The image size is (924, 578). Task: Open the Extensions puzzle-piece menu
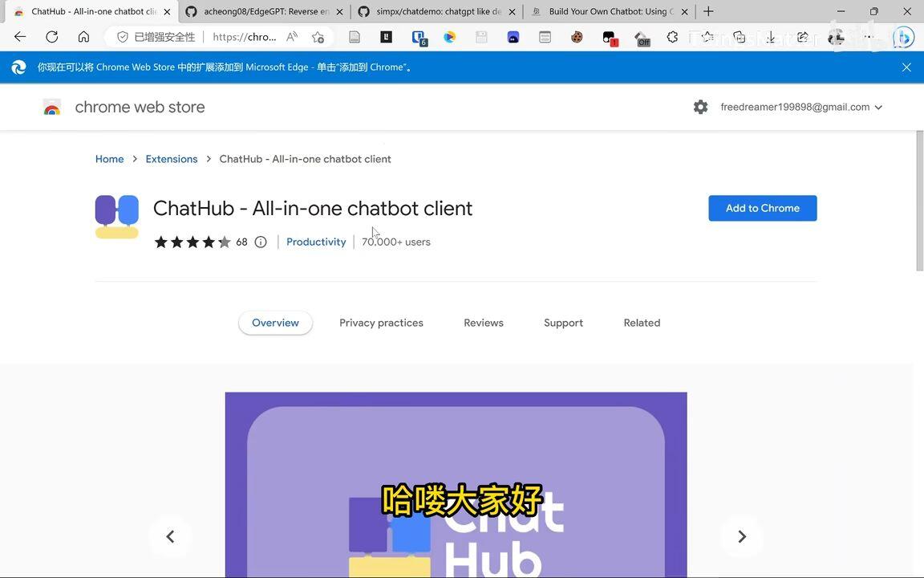672,37
